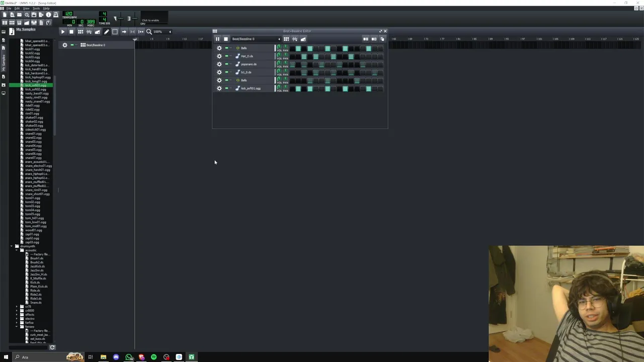Screen dimensions: 644x362
Task: Open an existing project with folder icon
Action: (19, 15)
